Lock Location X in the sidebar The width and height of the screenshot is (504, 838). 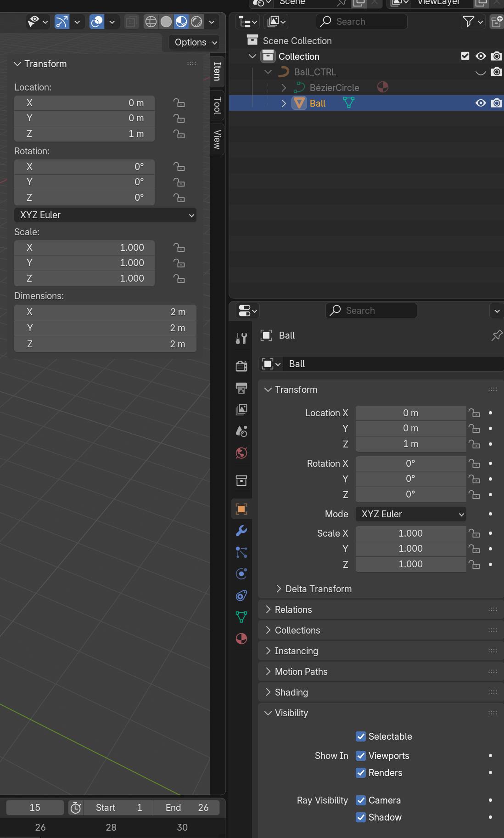coord(179,103)
